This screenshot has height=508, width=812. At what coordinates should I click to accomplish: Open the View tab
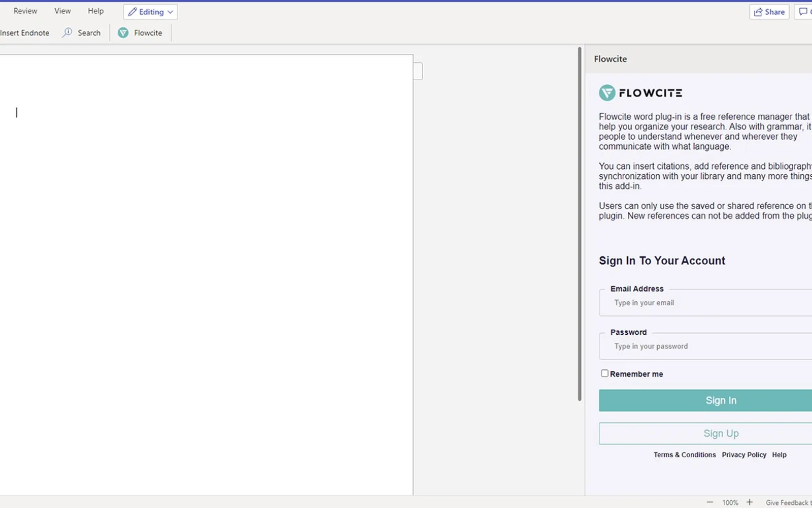pyautogui.click(x=62, y=11)
